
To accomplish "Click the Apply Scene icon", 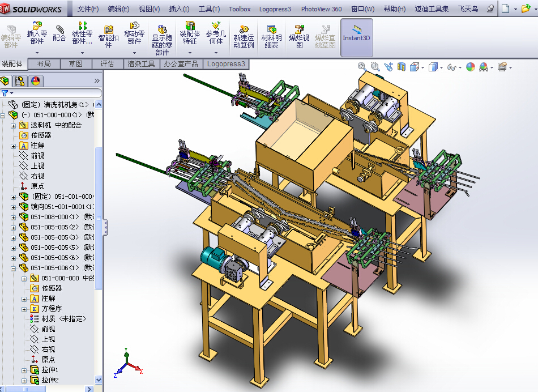I will [x=484, y=67].
